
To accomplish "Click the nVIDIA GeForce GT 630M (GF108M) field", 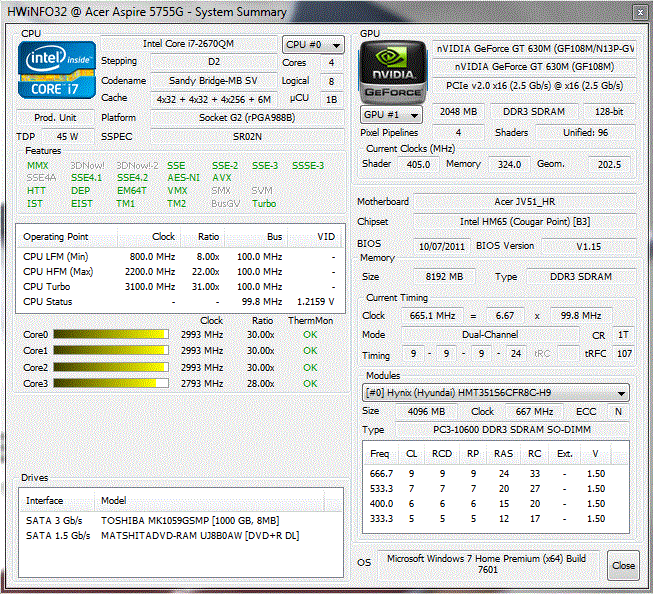I will (534, 67).
